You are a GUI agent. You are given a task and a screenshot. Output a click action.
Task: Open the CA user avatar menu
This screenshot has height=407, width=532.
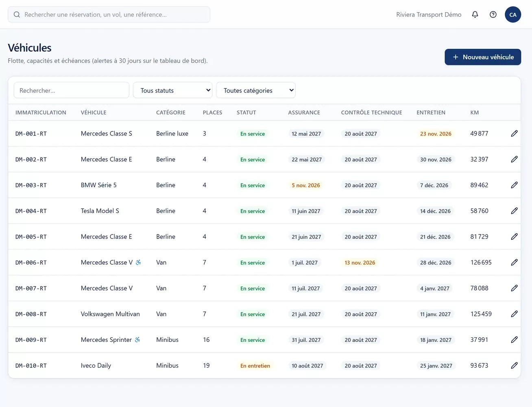[513, 15]
